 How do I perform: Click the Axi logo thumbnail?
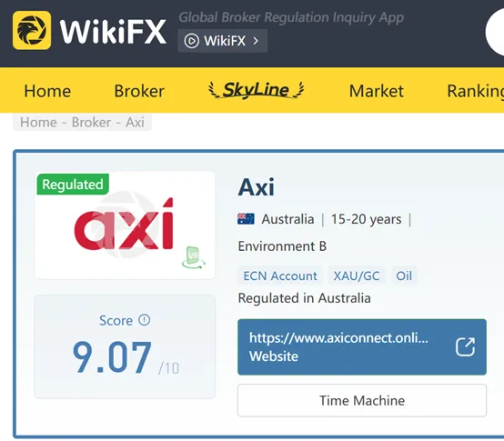(125, 226)
